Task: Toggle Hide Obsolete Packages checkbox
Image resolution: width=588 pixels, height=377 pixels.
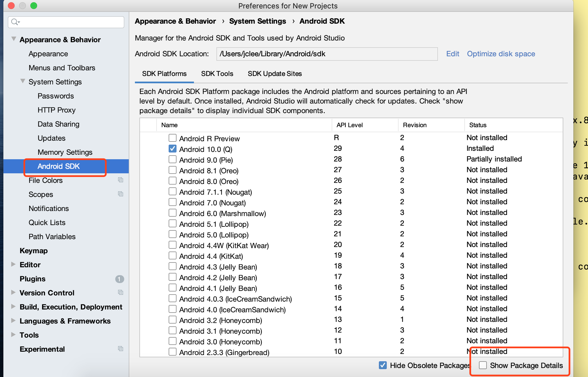Action: coord(383,365)
